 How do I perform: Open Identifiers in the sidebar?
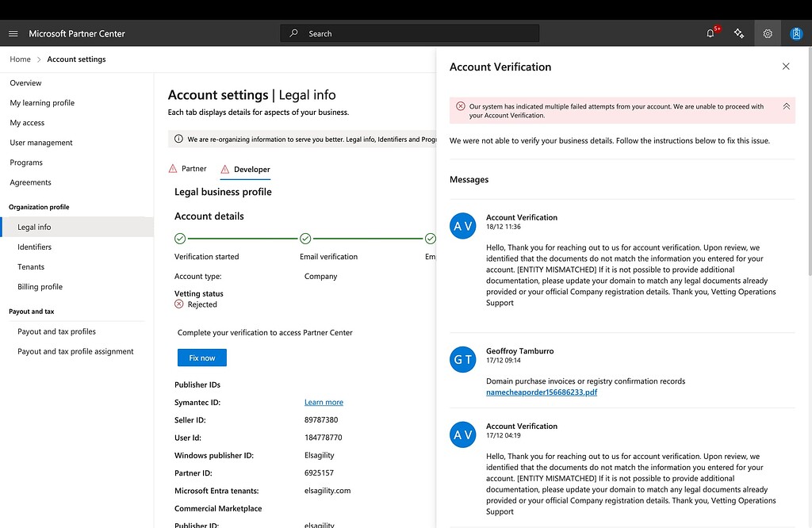[x=35, y=247]
